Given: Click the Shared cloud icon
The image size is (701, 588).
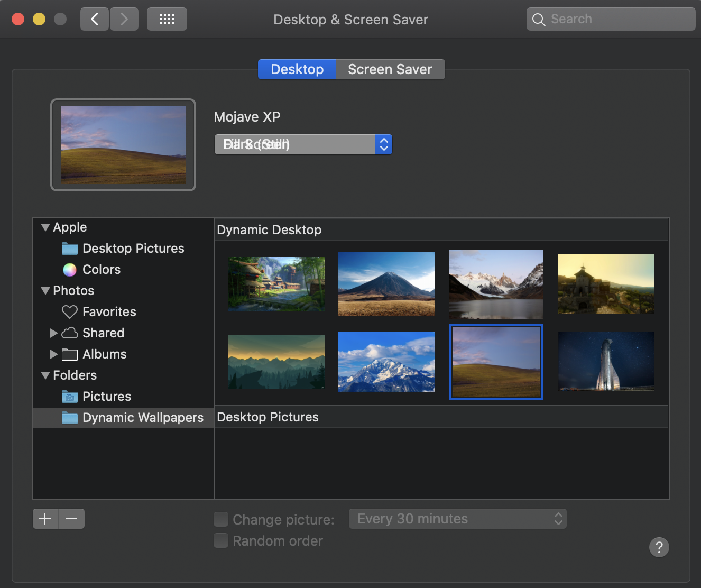Looking at the screenshot, I should point(70,333).
